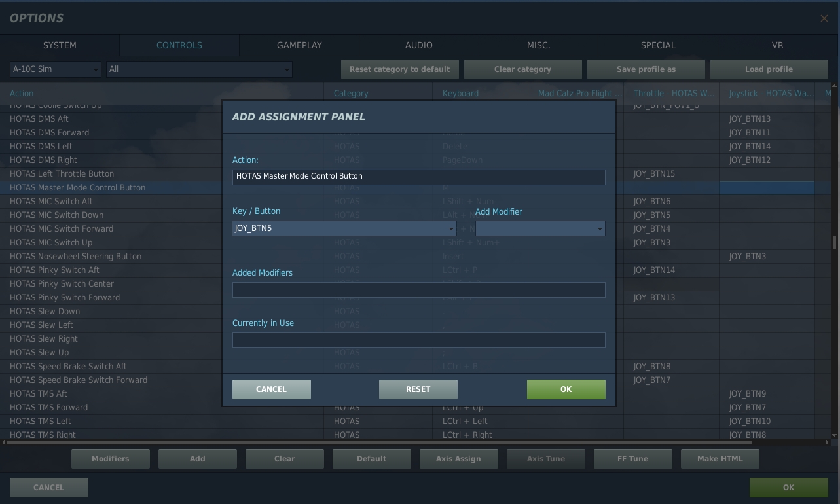This screenshot has height=504, width=840.
Task: Click the Load profile button
Action: click(x=769, y=69)
